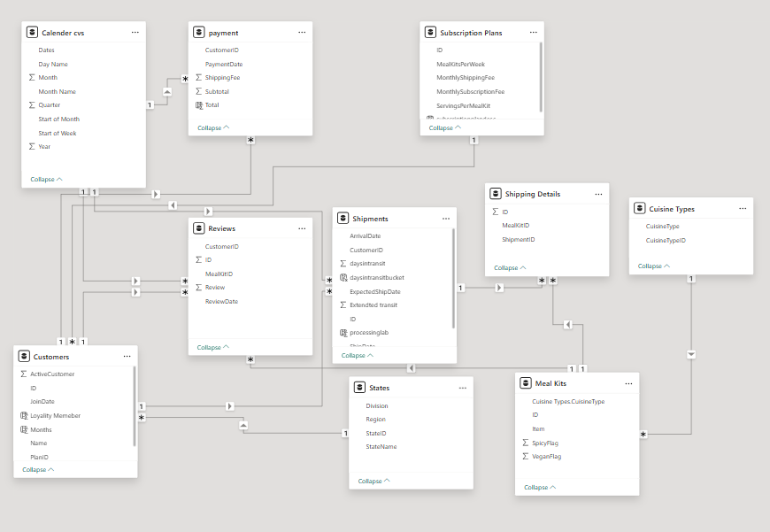The height and width of the screenshot is (532, 770).
Task: Click the Customers table header icon
Action: 24,357
